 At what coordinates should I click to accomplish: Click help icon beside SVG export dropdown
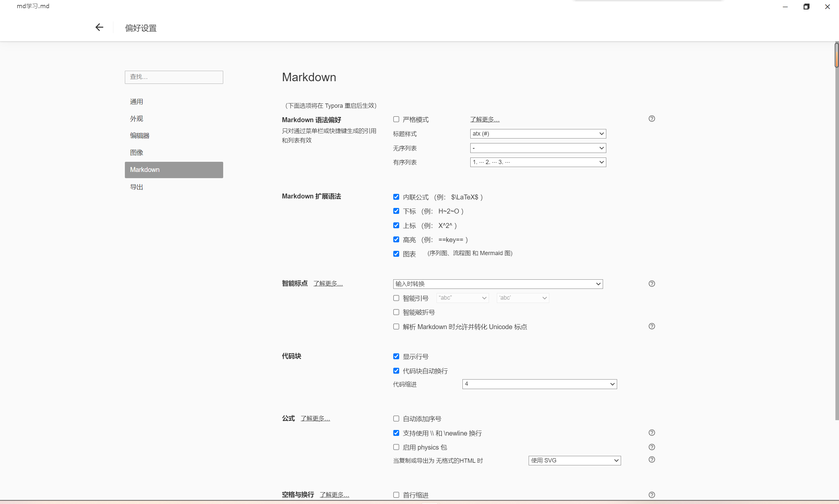click(x=652, y=459)
